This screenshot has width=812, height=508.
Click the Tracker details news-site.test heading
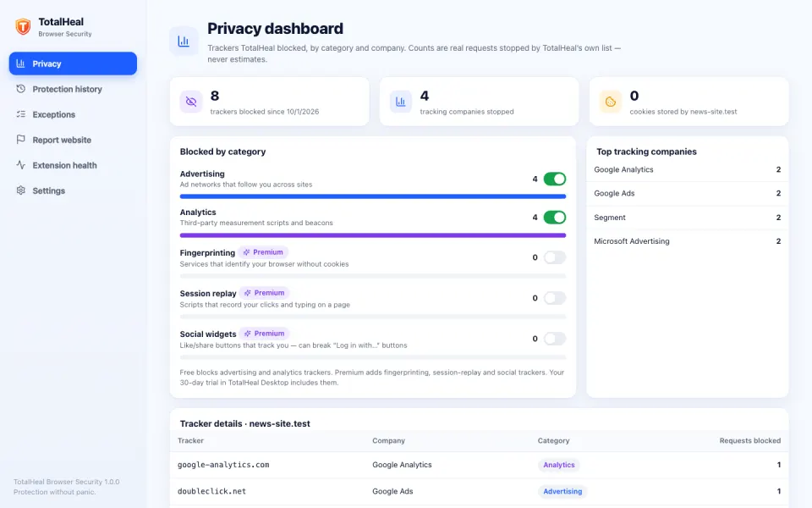click(x=245, y=423)
